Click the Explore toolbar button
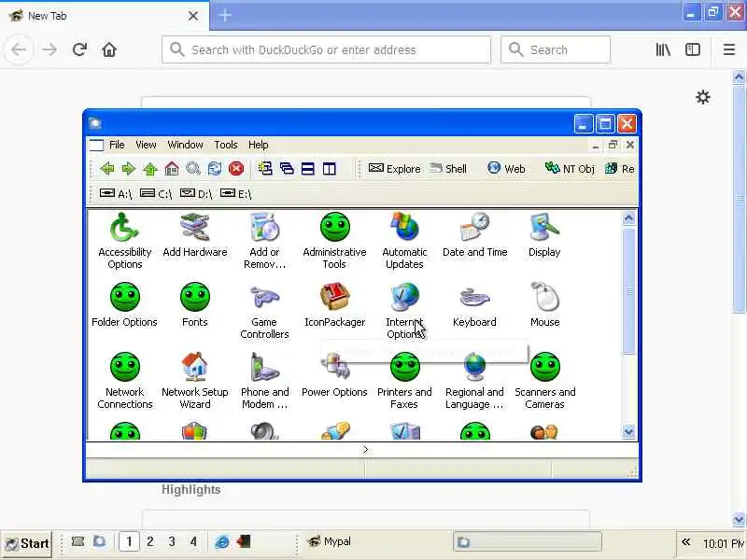 point(395,169)
